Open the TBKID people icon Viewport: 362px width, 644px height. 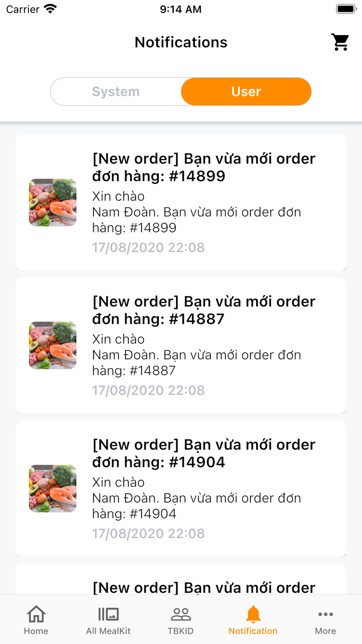(x=180, y=614)
